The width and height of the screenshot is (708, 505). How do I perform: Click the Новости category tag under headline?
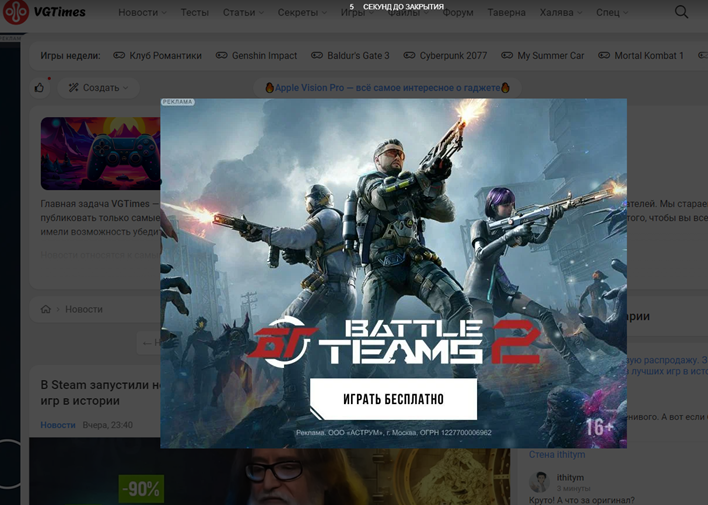pyautogui.click(x=58, y=425)
